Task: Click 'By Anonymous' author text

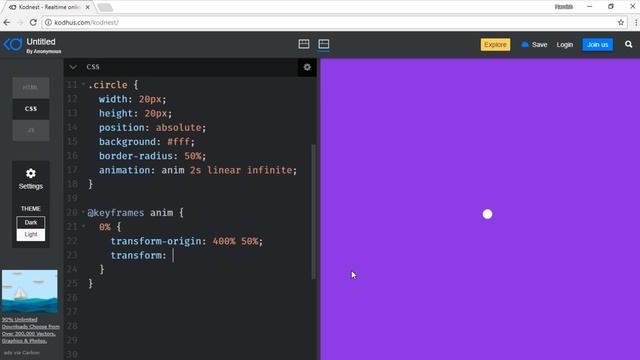Action: pos(44,51)
